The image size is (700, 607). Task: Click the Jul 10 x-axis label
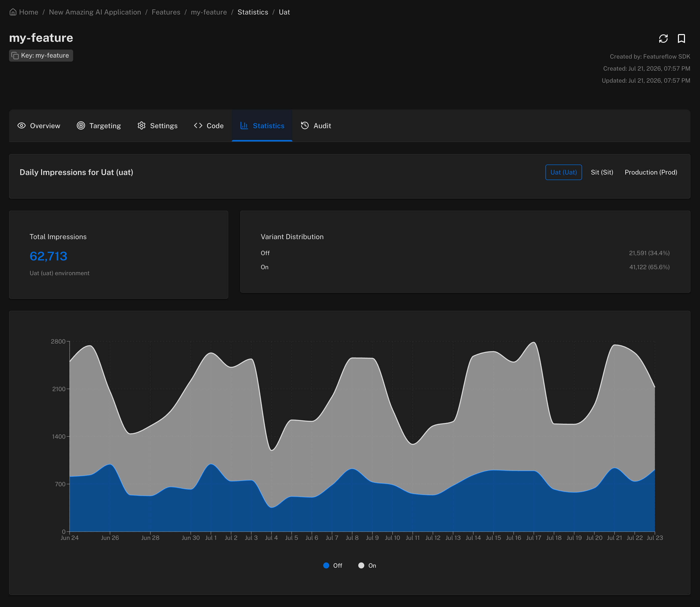pos(392,538)
